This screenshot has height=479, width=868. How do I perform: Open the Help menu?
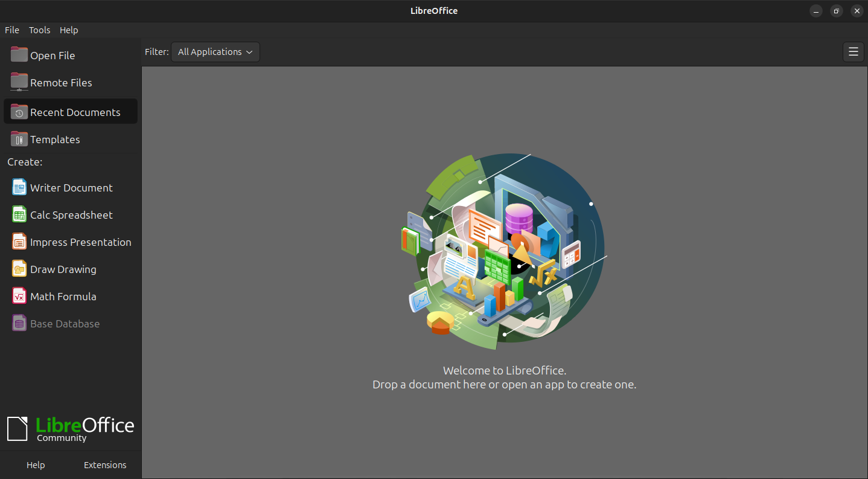coord(68,30)
